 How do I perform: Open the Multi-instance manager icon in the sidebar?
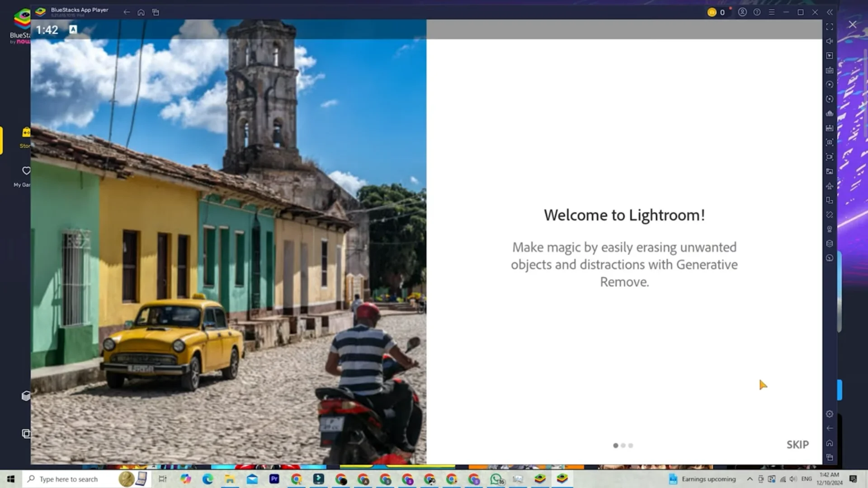click(830, 200)
